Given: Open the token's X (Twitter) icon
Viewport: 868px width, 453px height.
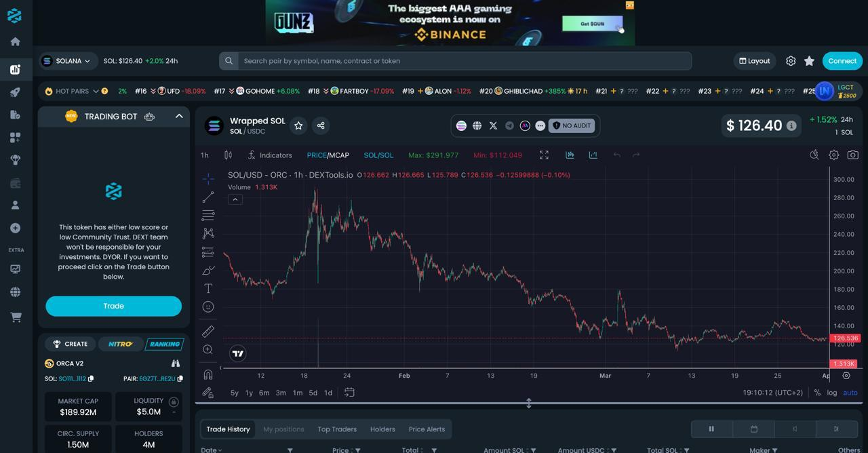Looking at the screenshot, I should coord(493,125).
